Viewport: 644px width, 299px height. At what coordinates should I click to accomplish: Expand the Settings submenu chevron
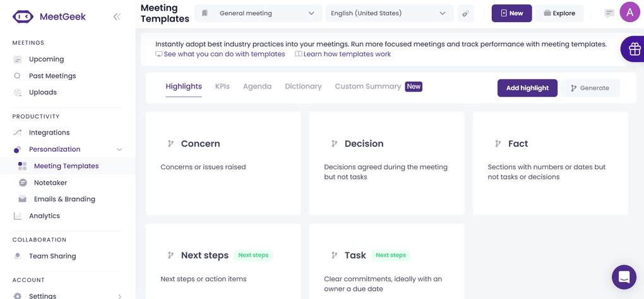tap(119, 296)
